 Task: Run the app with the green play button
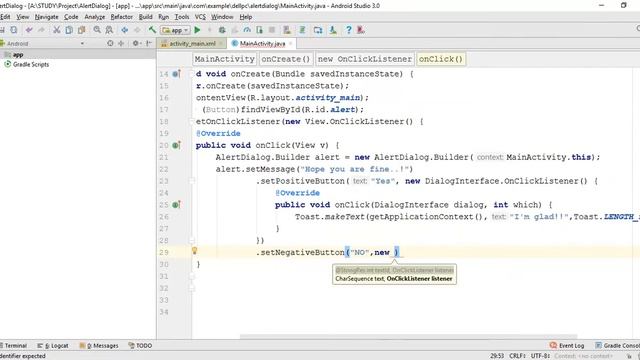[198, 30]
